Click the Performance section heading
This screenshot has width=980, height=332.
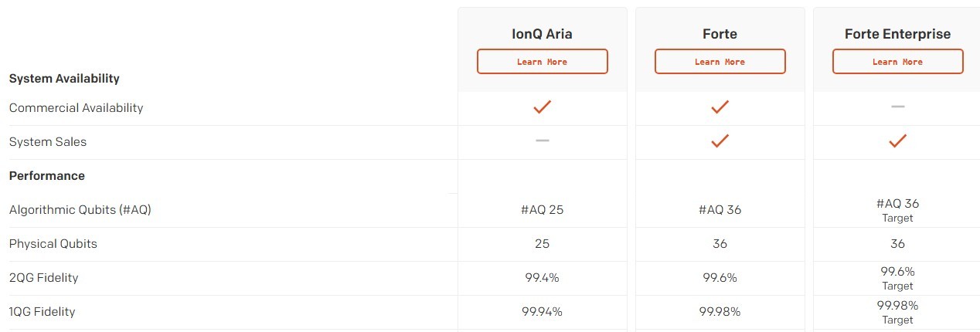(x=47, y=176)
